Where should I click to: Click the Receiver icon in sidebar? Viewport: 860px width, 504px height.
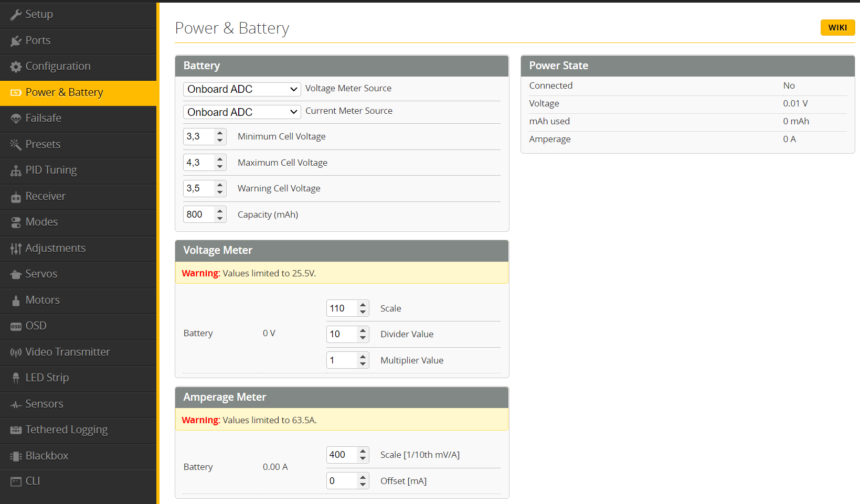coord(16,197)
